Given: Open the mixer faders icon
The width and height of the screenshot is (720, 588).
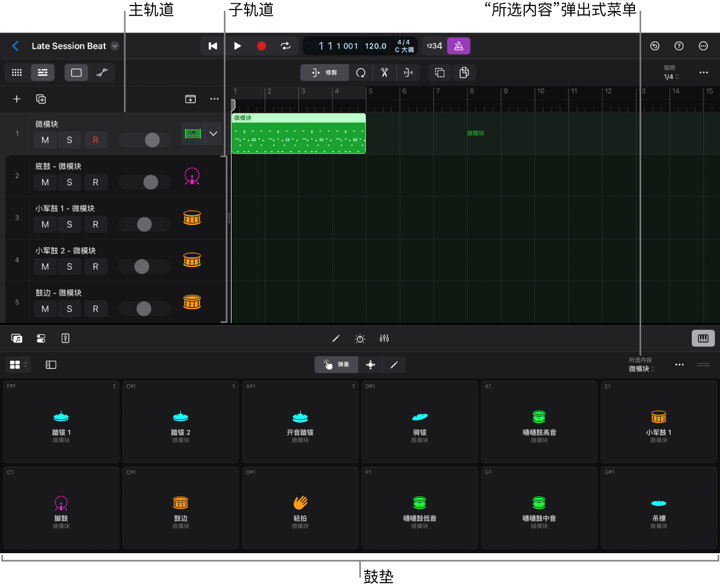Looking at the screenshot, I should tap(384, 338).
